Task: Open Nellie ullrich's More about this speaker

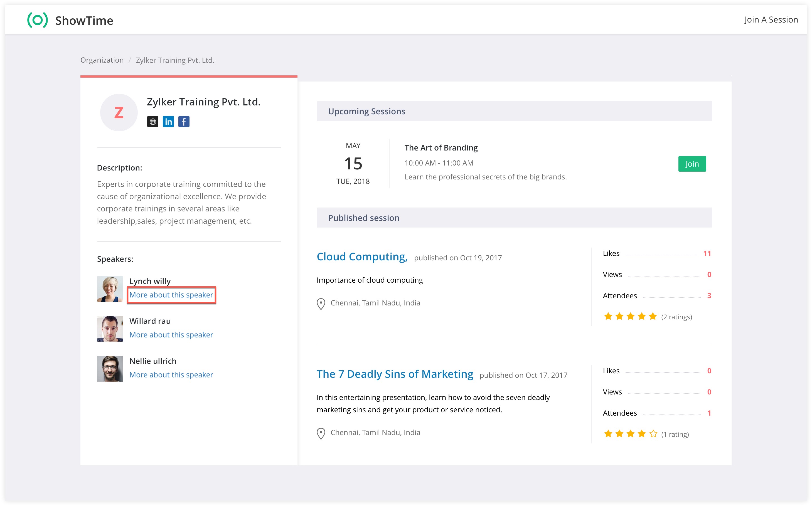Action: point(171,374)
